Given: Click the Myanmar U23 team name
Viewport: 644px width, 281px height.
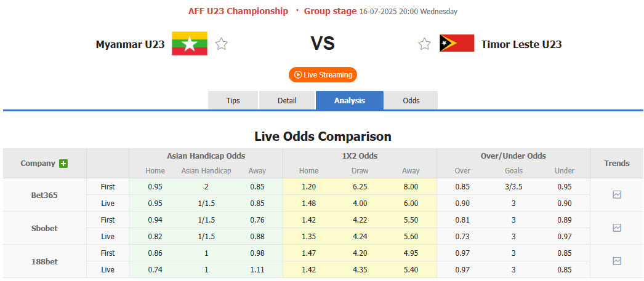Looking at the screenshot, I should (x=130, y=44).
